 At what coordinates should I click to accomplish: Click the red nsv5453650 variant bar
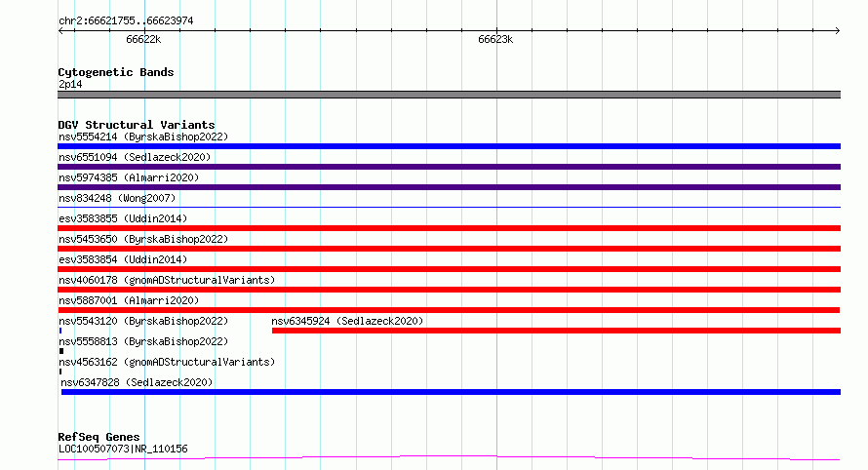point(449,249)
